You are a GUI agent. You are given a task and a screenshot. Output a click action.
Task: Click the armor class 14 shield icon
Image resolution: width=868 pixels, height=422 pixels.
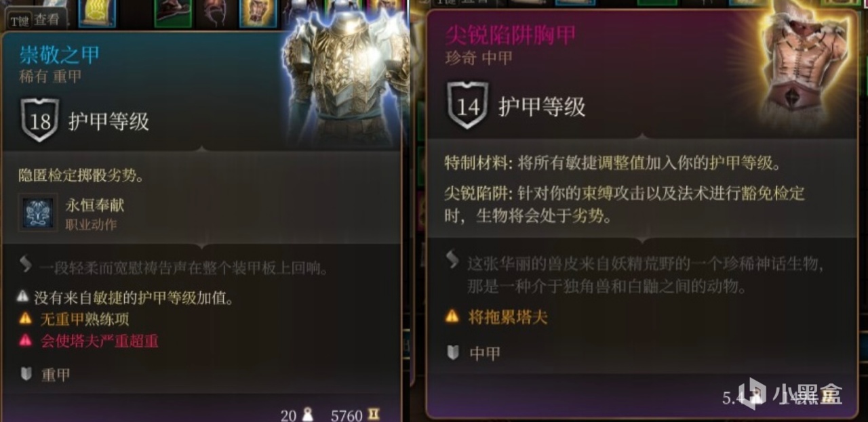467,106
